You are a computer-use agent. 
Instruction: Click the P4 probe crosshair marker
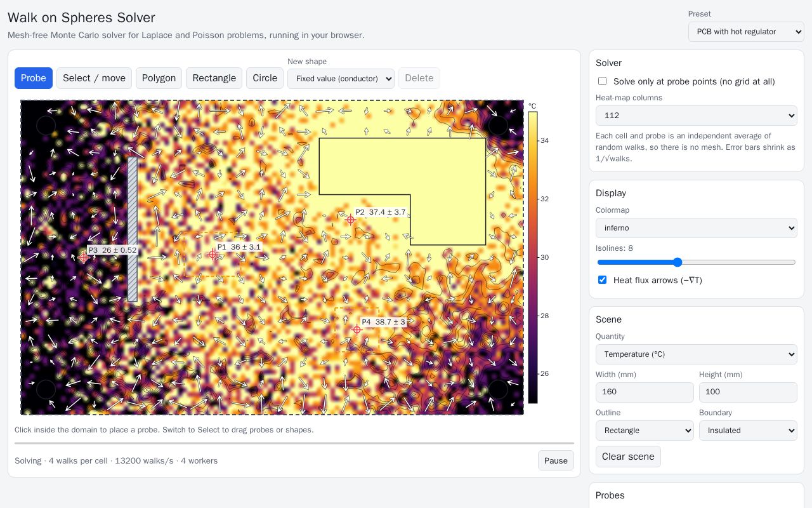click(357, 330)
